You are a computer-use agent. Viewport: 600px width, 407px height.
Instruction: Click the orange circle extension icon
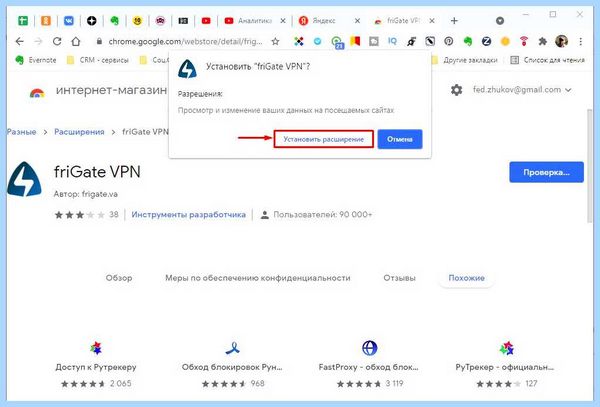[505, 41]
